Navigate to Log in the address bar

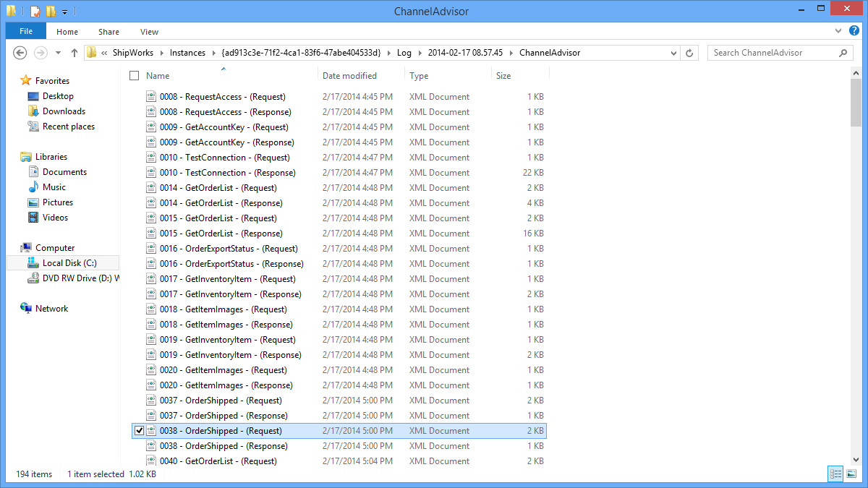click(x=404, y=53)
